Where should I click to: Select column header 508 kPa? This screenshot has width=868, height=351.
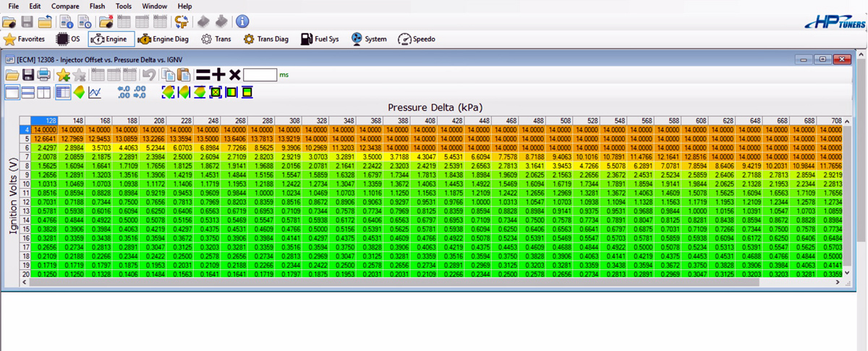click(560, 120)
